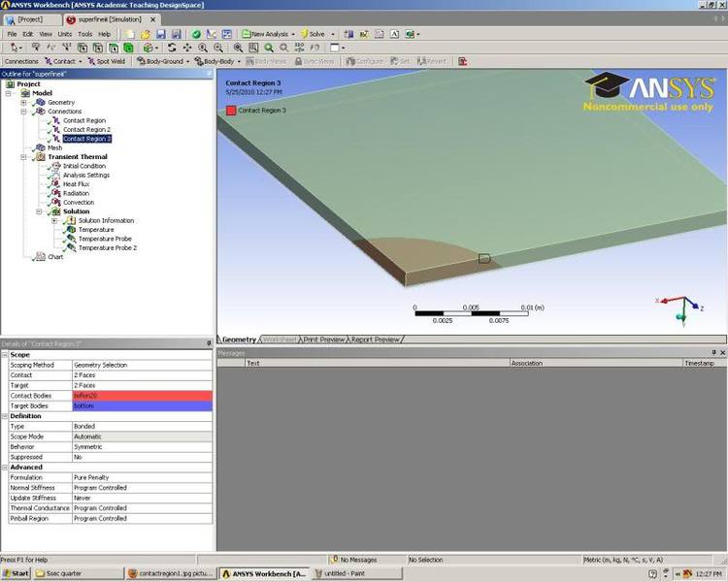This screenshot has width=728, height=582.
Task: Click the Save project icon
Action: coord(160,34)
